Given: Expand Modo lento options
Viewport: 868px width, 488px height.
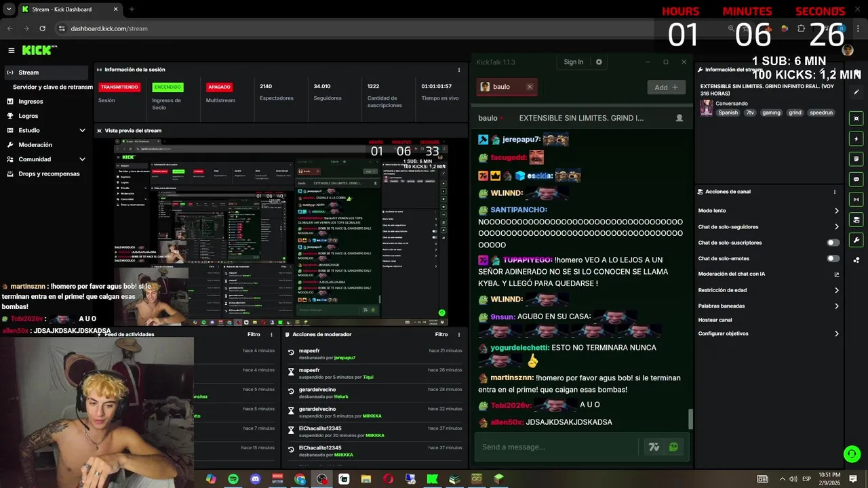Looking at the screenshot, I should (836, 211).
